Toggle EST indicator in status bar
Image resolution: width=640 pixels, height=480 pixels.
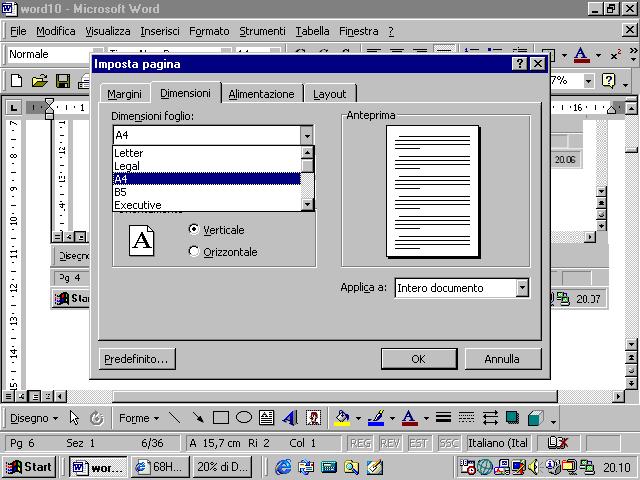(418, 443)
